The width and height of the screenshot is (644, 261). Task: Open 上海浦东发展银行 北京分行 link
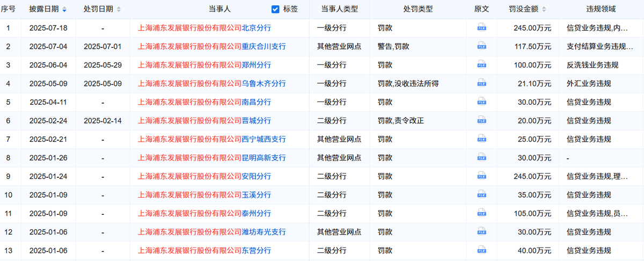click(204, 28)
